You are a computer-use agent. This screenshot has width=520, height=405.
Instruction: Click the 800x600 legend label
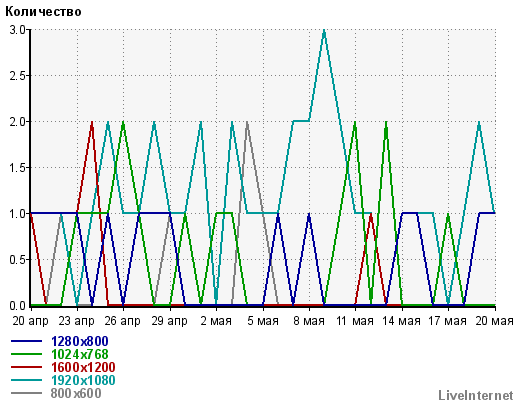click(76, 393)
